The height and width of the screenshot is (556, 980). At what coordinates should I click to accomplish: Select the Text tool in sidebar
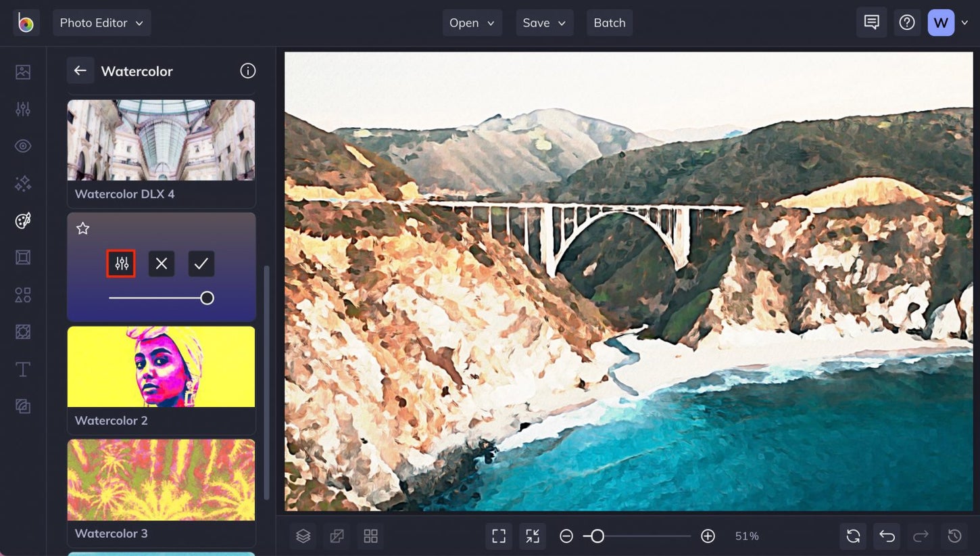pos(23,369)
